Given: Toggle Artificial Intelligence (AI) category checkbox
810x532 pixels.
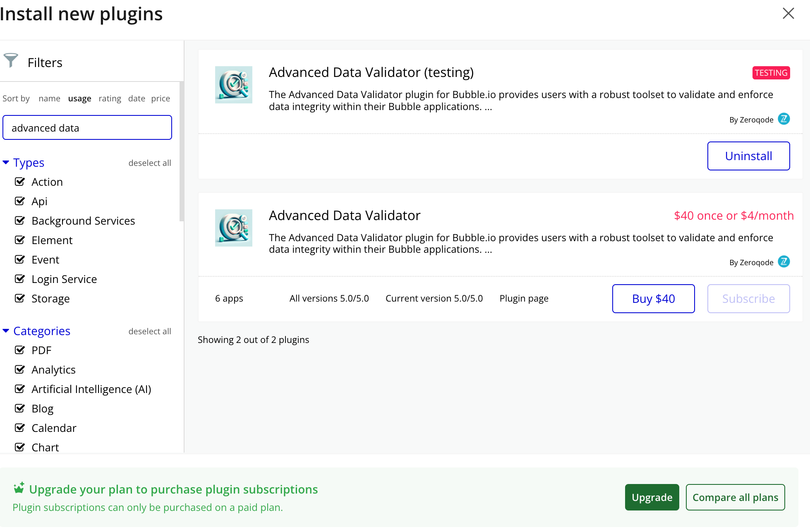Looking at the screenshot, I should pos(19,389).
